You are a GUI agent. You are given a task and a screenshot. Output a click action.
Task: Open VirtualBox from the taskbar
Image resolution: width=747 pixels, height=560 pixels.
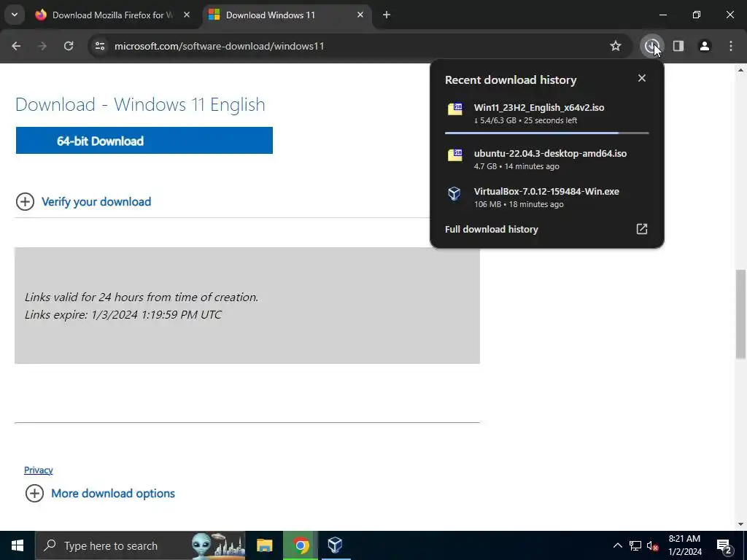pos(336,545)
